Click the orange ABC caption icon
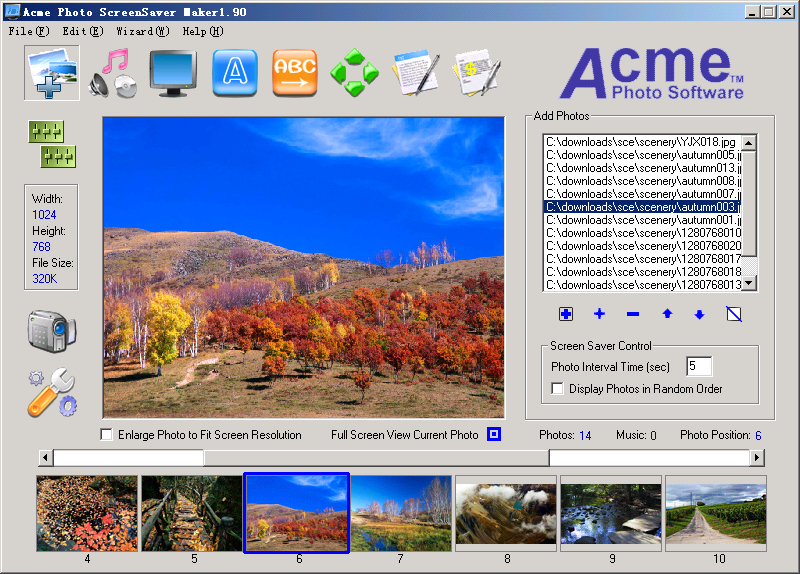 click(295, 73)
